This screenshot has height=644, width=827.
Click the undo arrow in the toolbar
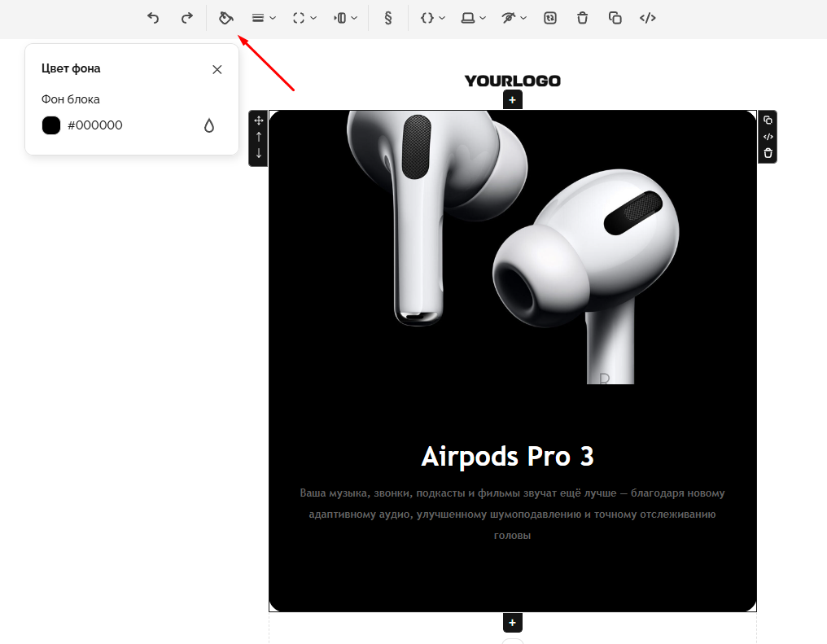click(x=153, y=18)
